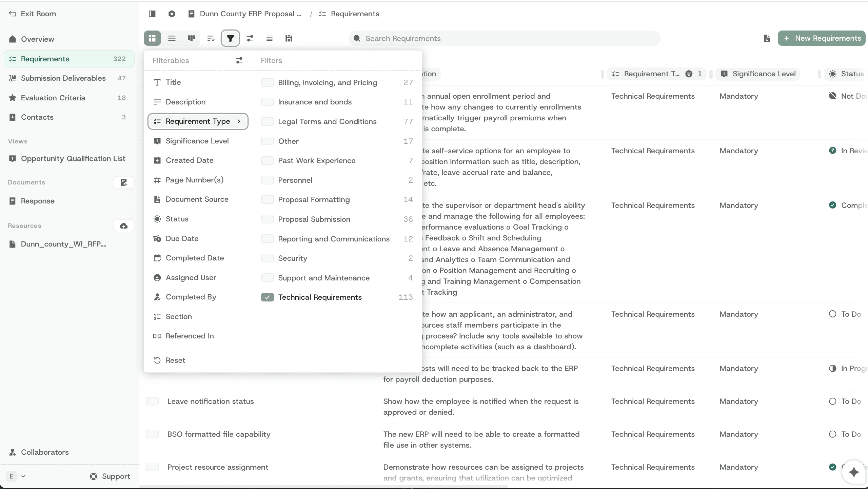Open the sort options icon
The width and height of the screenshot is (868, 489).
point(210,38)
